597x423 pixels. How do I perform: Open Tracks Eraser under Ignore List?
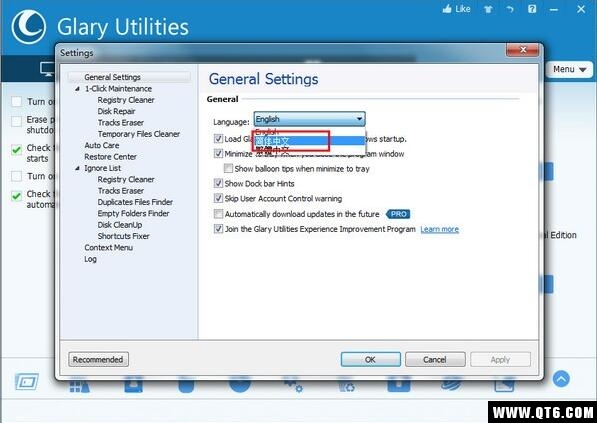(121, 191)
